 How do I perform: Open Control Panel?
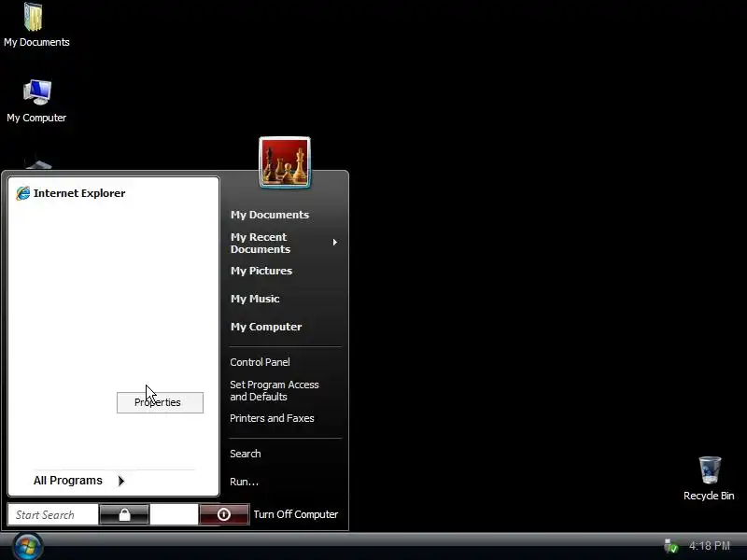260,362
